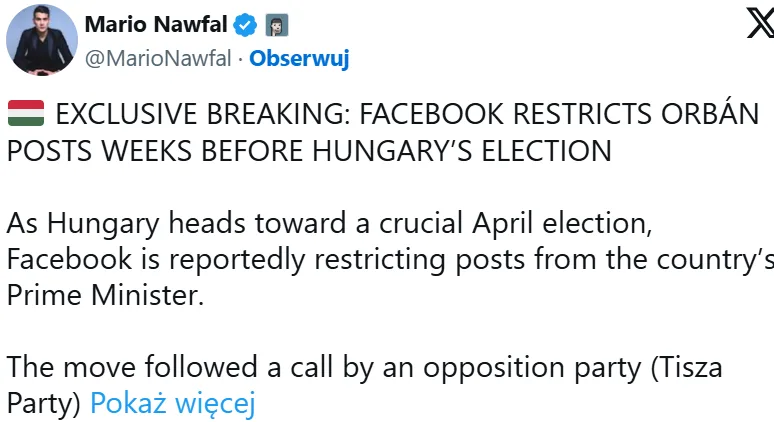This screenshot has width=774, height=422.
Task: Click the "POSTS WEEKS BEFORE HUNGARY'S ELECTION" line
Action: (308, 150)
